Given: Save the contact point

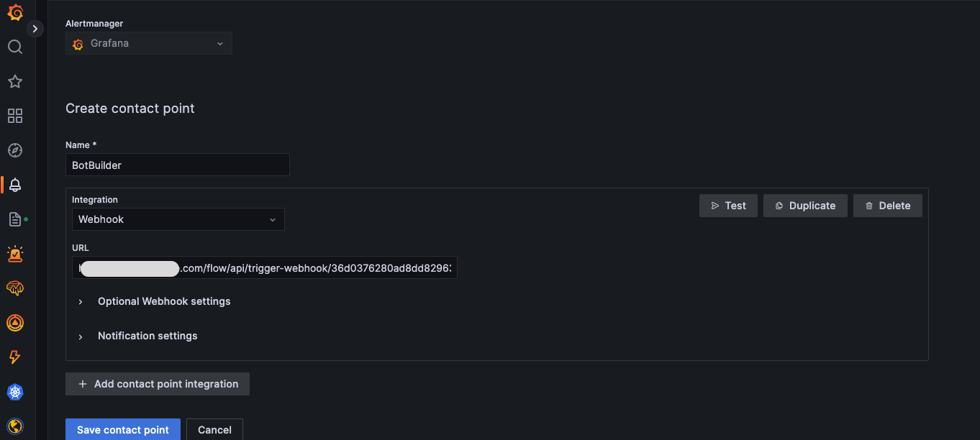Looking at the screenshot, I should [122, 429].
